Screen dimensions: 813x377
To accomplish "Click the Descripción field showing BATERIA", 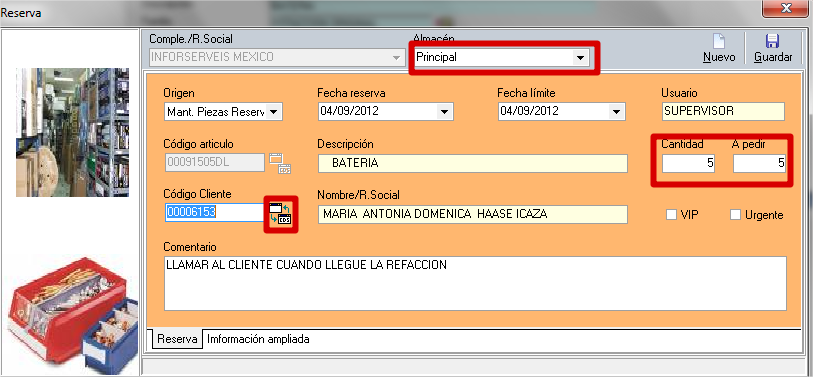I will (472, 163).
